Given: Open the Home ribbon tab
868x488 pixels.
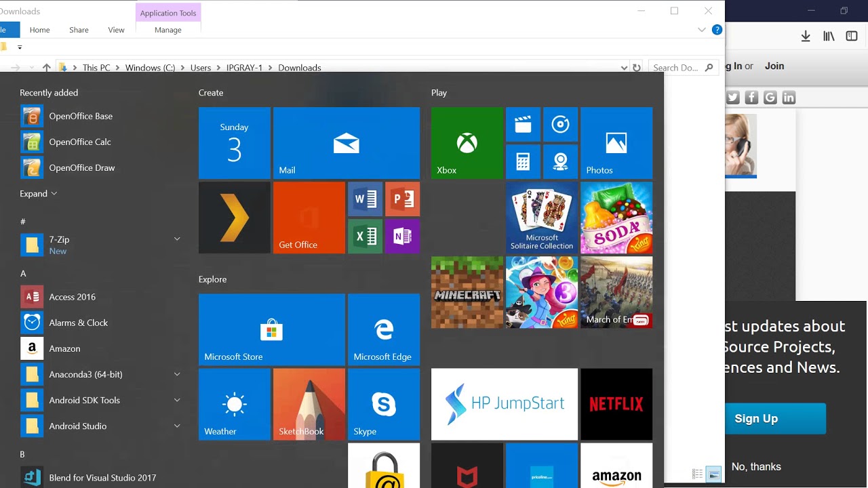Looking at the screenshot, I should pos(39,30).
